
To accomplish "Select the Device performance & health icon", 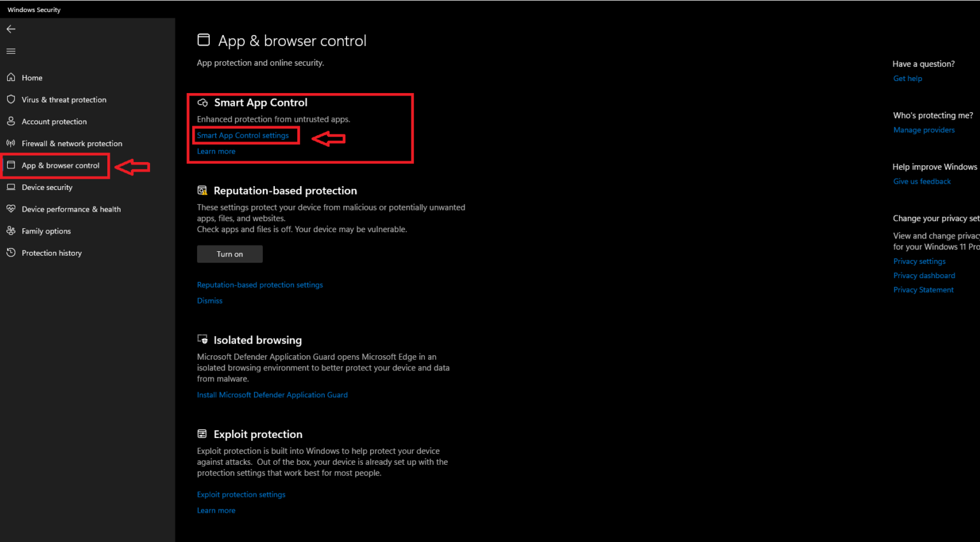I will pos(11,209).
